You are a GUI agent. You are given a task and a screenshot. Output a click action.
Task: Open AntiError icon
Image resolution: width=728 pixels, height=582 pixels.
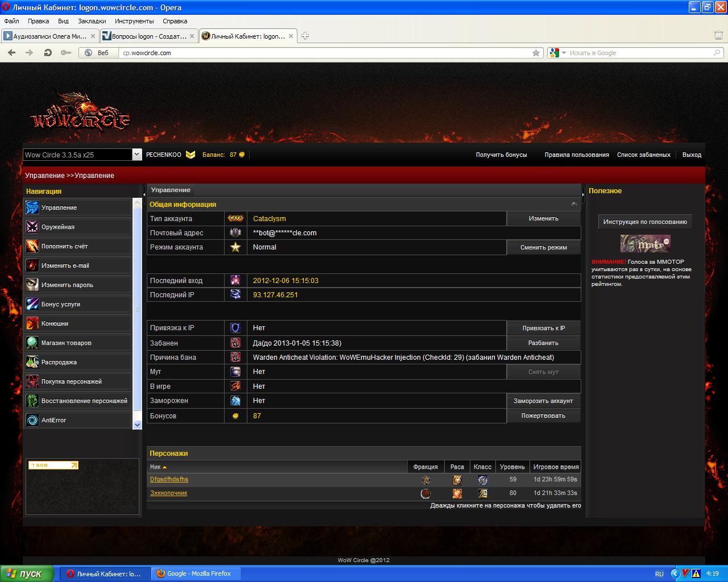coord(32,420)
